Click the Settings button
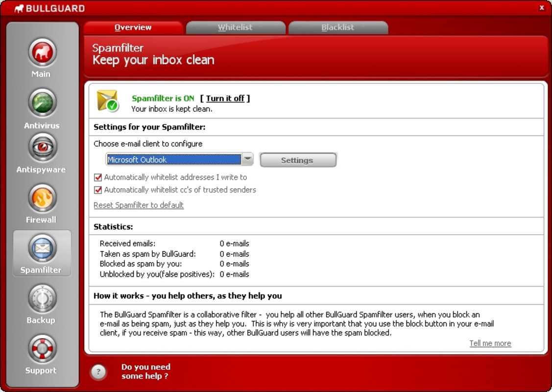552x392 pixels. coord(298,160)
